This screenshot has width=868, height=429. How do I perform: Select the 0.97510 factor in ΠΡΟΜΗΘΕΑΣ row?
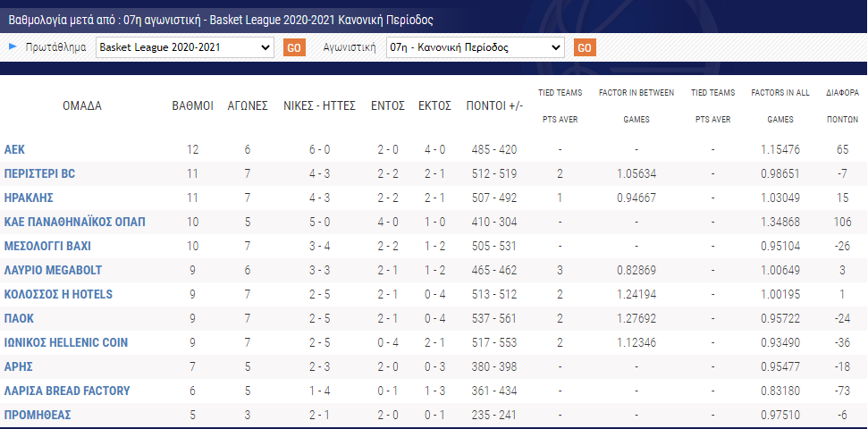tap(780, 415)
